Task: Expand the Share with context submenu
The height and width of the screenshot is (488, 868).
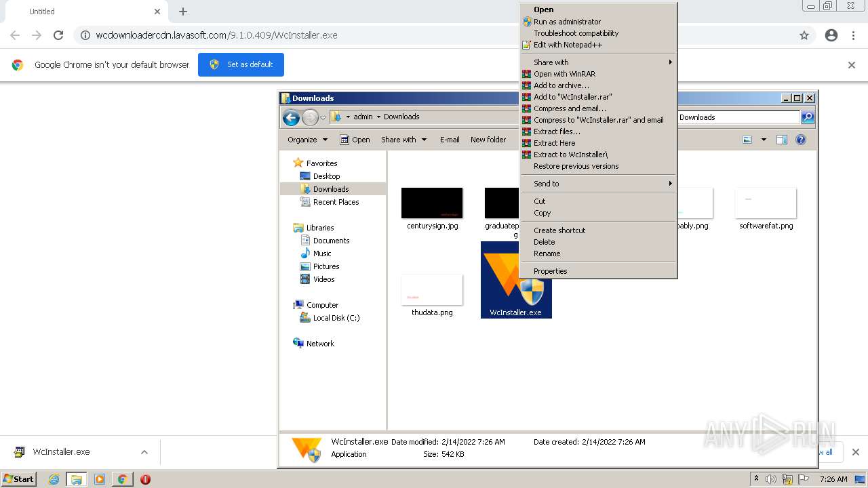Action: [598, 62]
